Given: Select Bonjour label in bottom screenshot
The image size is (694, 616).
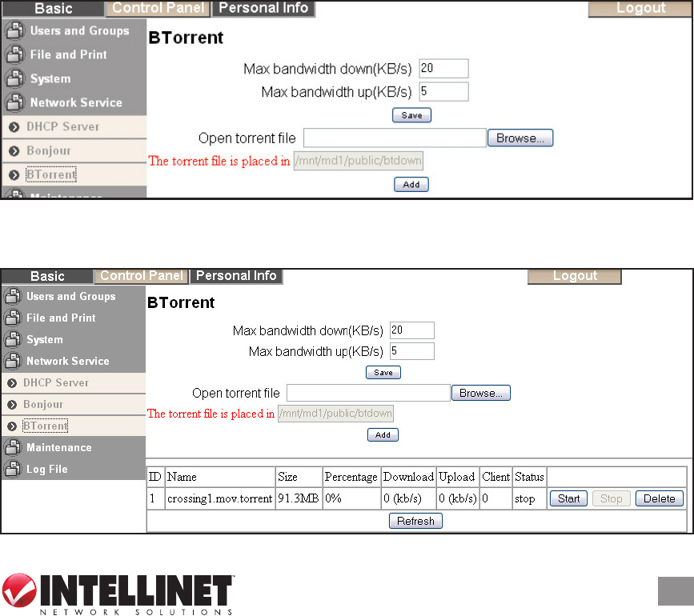Looking at the screenshot, I should pos(43,405).
